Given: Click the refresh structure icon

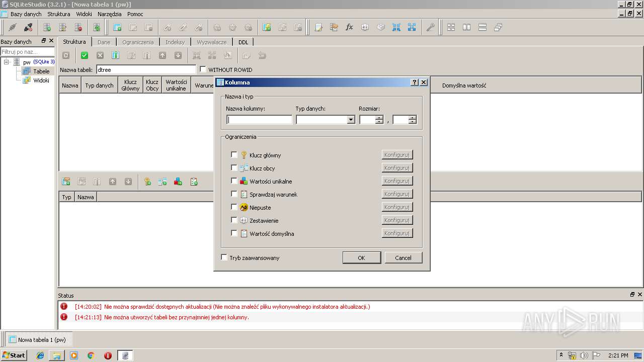Looking at the screenshot, I should click(66, 55).
